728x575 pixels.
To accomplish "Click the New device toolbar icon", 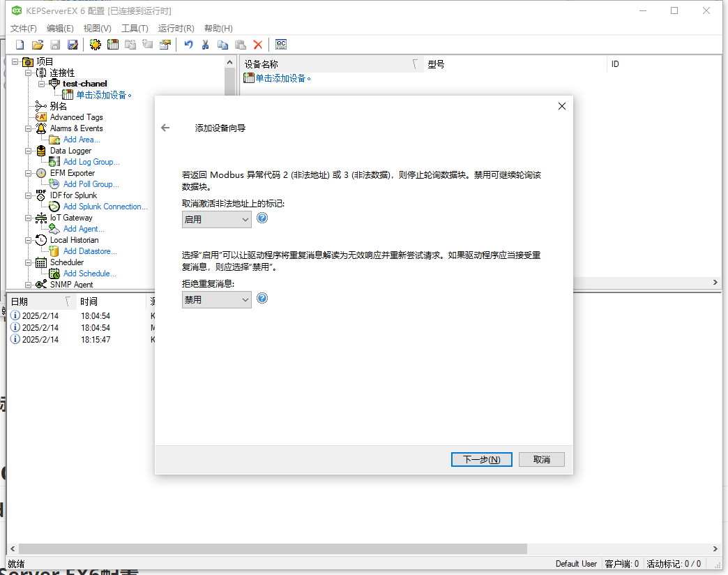I will [x=113, y=45].
